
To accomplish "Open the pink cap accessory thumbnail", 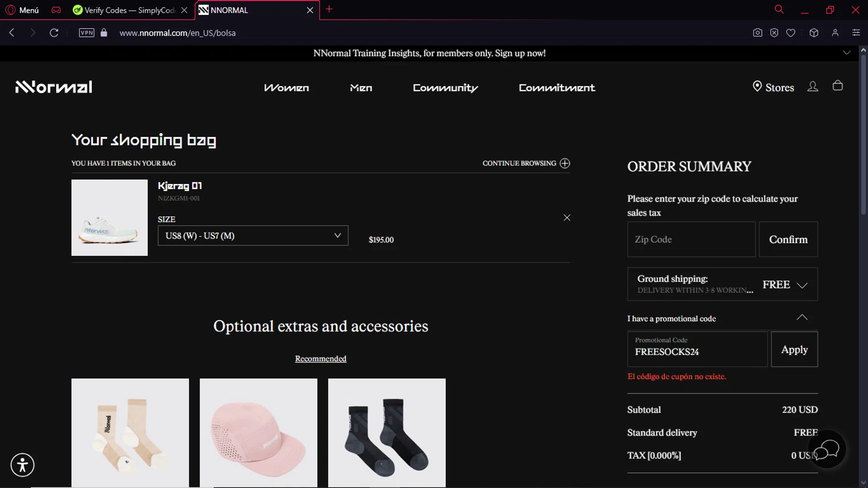I will coord(259,433).
